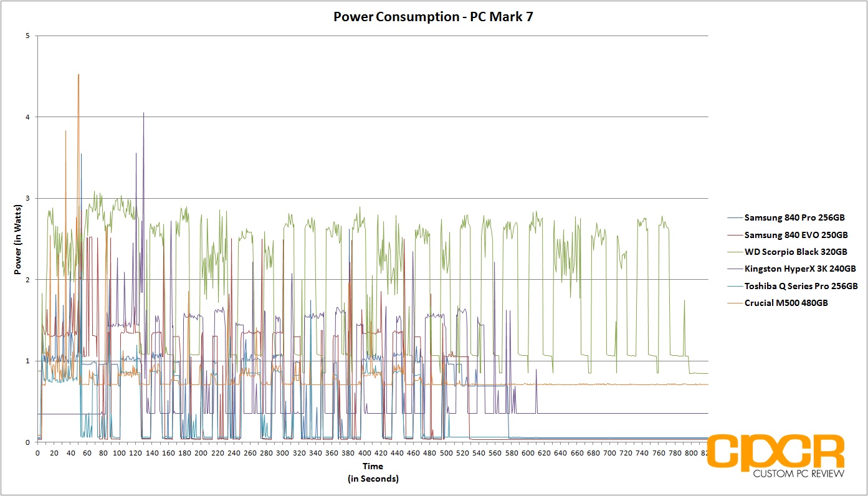Click the teal line swatch for Toshiba Q Series

[x=734, y=286]
